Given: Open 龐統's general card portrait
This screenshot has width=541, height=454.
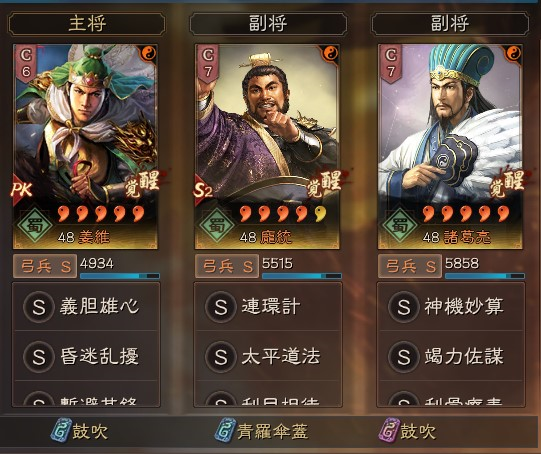Looking at the screenshot, I should [267, 146].
